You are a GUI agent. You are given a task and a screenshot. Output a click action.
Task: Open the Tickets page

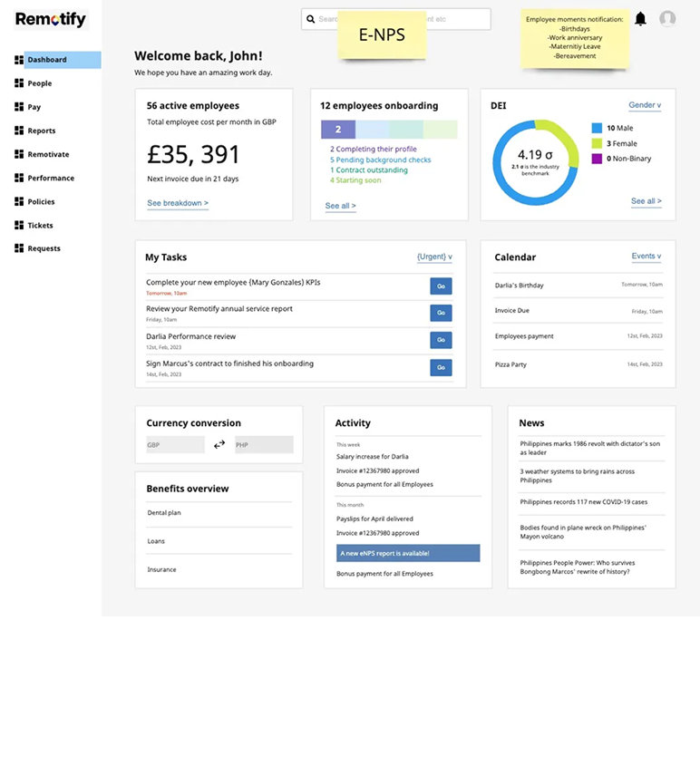[40, 225]
